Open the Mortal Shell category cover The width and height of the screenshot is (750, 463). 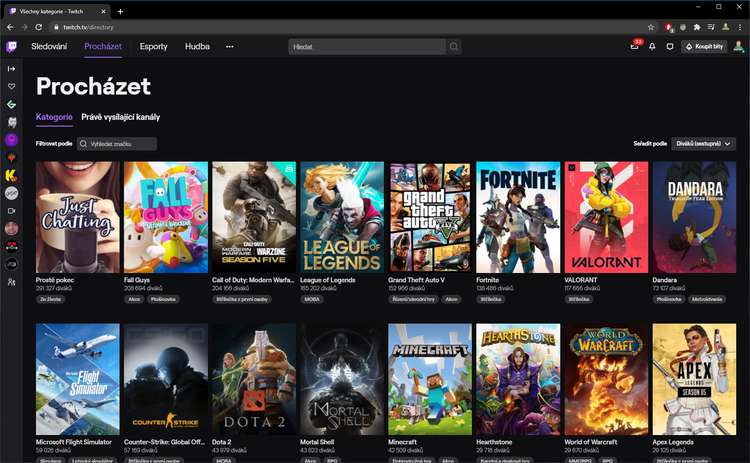342,379
